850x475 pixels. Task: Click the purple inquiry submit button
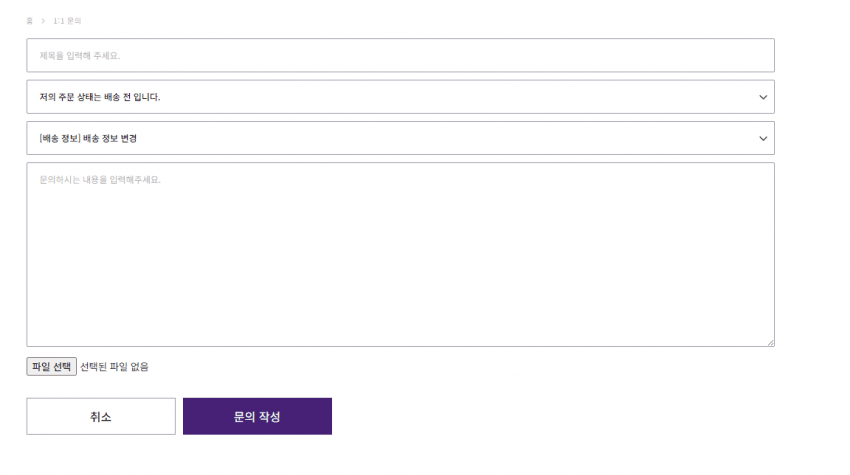(257, 417)
